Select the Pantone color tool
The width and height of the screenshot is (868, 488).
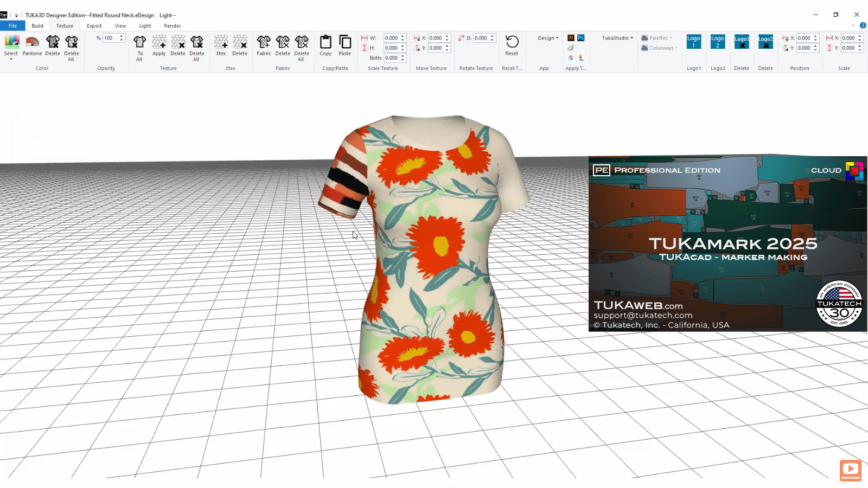click(x=32, y=46)
